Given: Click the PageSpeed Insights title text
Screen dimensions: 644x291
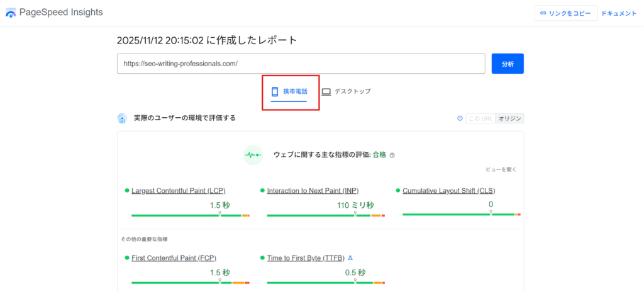Looking at the screenshot, I should pos(61,13).
